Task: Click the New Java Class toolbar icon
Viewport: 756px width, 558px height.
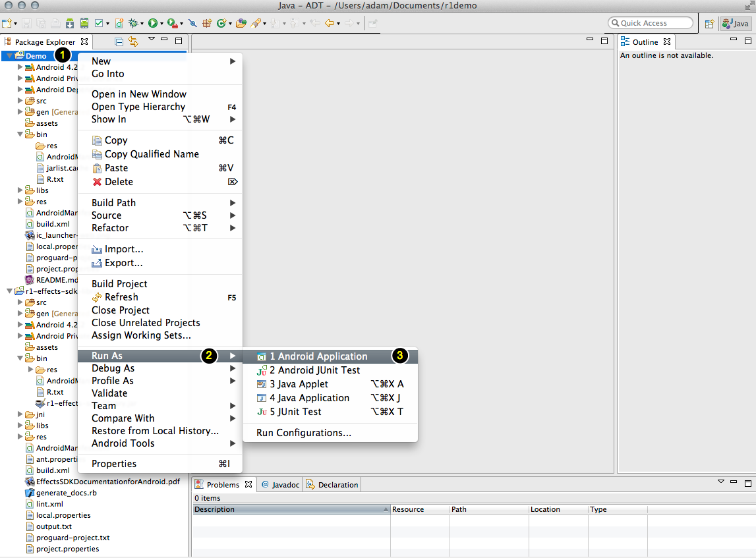Action: pyautogui.click(x=221, y=23)
